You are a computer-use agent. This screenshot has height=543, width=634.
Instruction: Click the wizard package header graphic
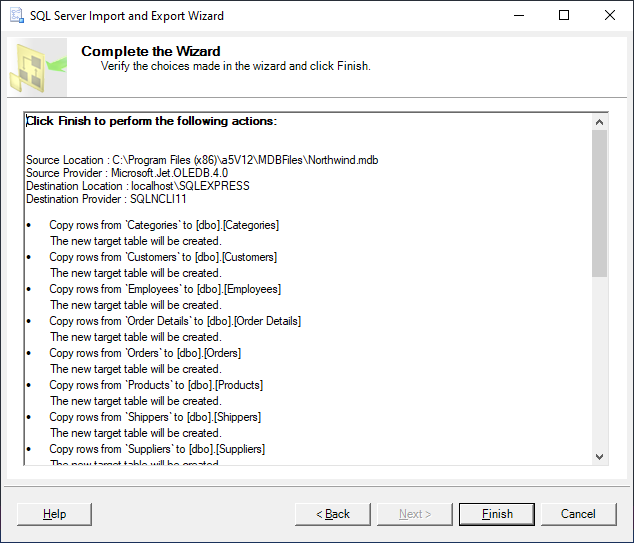click(38, 67)
